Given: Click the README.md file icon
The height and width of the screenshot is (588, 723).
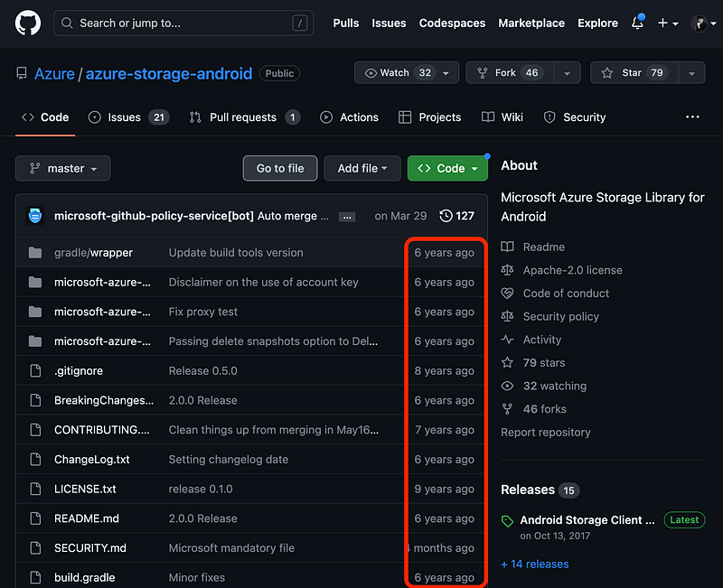Looking at the screenshot, I should point(35,518).
